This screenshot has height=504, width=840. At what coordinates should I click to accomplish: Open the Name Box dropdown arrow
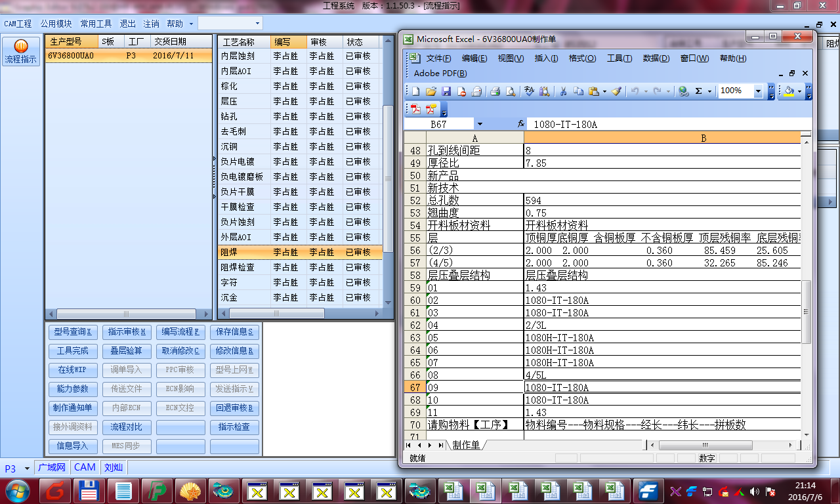click(480, 124)
